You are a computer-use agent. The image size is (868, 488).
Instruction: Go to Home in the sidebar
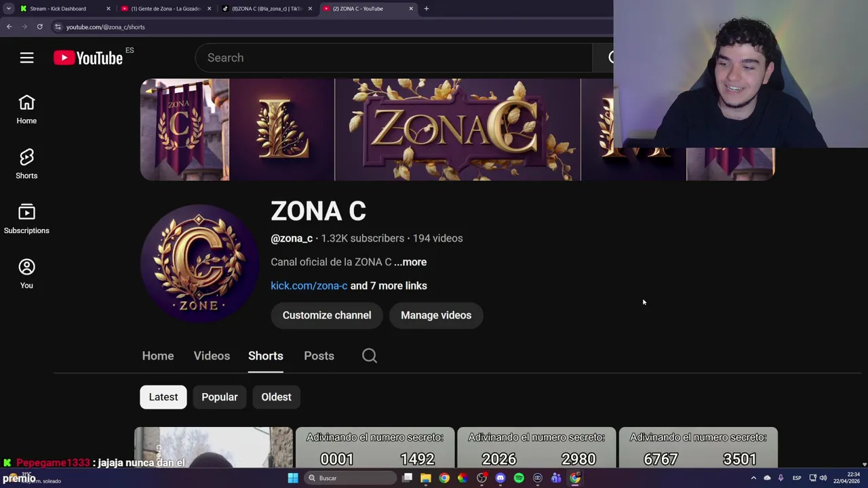26,110
